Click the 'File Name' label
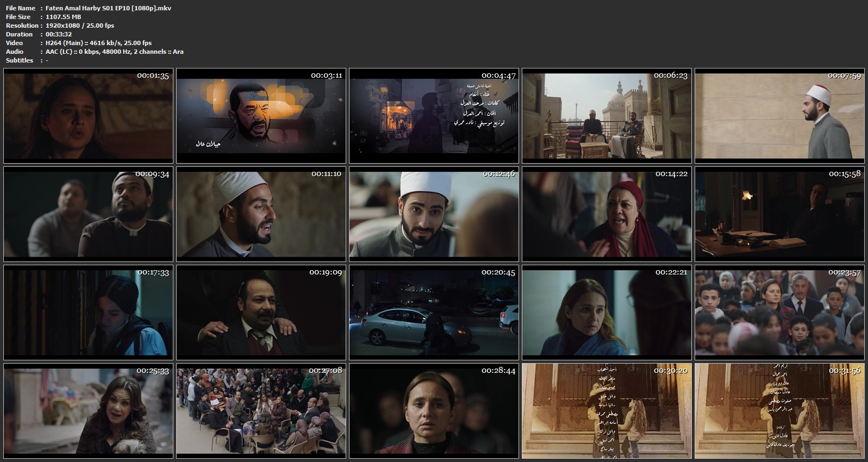 pos(21,8)
